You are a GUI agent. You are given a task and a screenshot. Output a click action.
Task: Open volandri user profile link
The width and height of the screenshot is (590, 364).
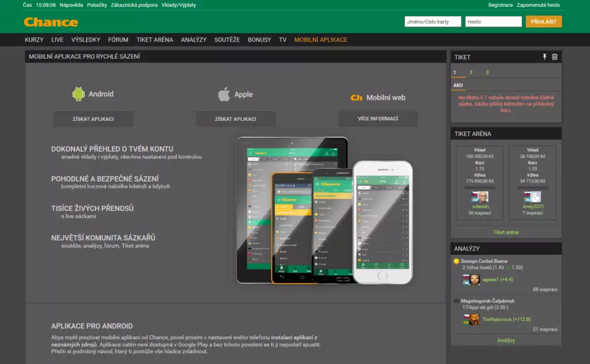pyautogui.click(x=481, y=206)
